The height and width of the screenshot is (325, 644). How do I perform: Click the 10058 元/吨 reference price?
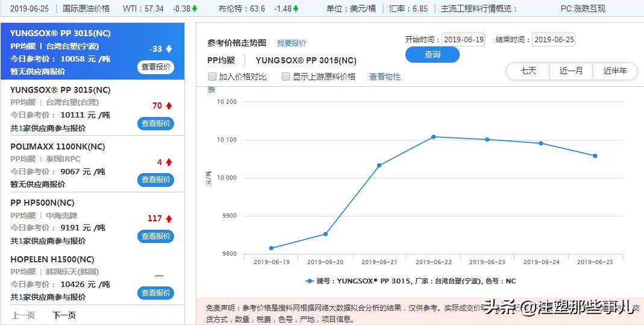click(x=85, y=58)
